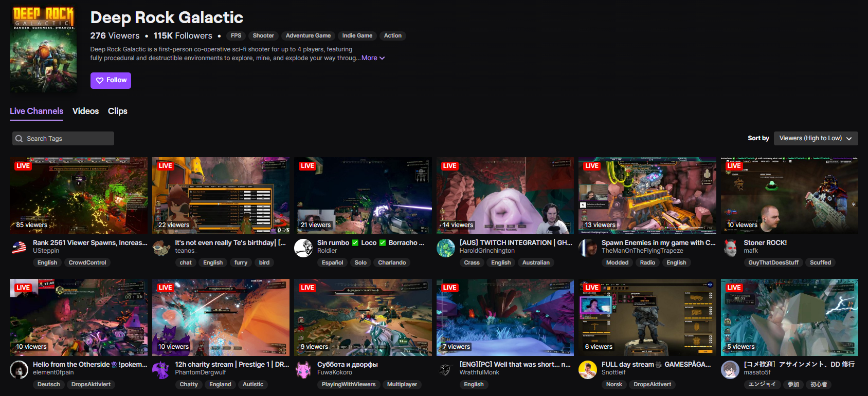Image resolution: width=868 pixels, height=396 pixels.
Task: Filter by the Modded tag
Action: [618, 262]
